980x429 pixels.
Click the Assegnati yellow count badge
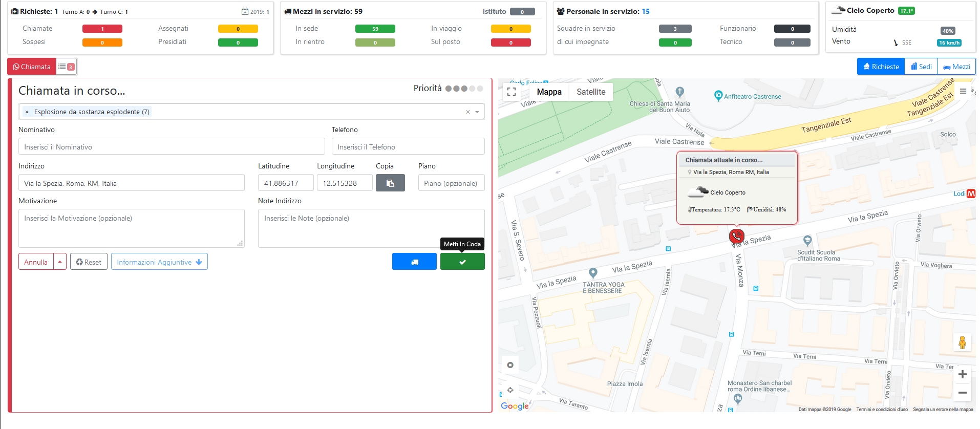(238, 29)
